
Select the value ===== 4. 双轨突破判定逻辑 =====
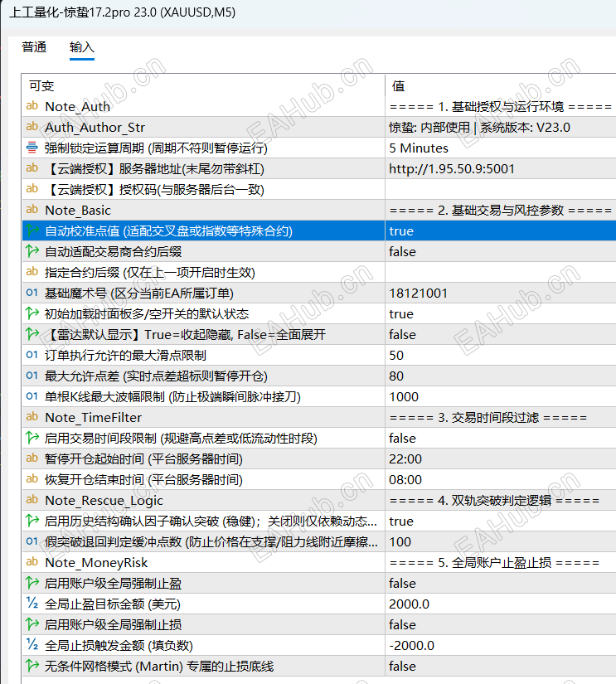click(494, 500)
